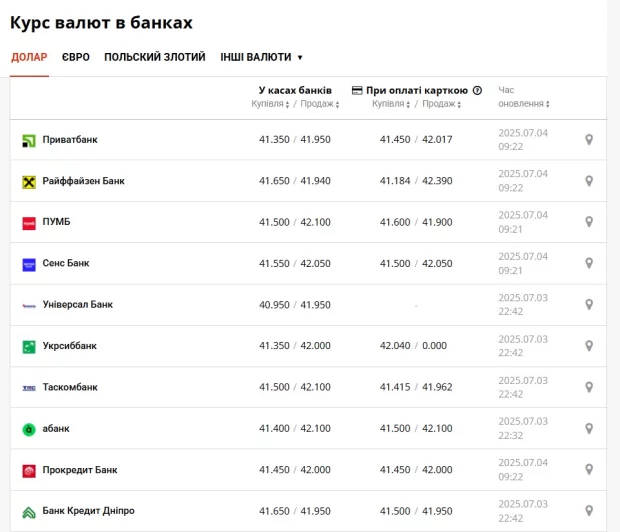Click the location pin in ПУМБ row
620x532 pixels.
coord(589,222)
